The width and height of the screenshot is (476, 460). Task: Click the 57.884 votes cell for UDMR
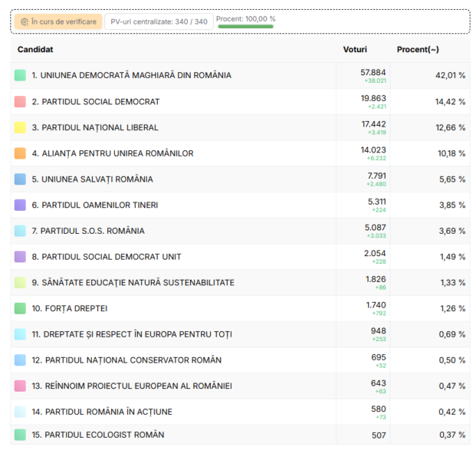pyautogui.click(x=373, y=72)
